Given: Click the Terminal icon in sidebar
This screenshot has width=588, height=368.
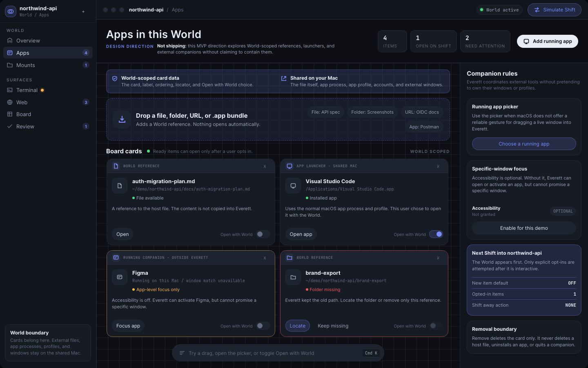Looking at the screenshot, I should [10, 90].
